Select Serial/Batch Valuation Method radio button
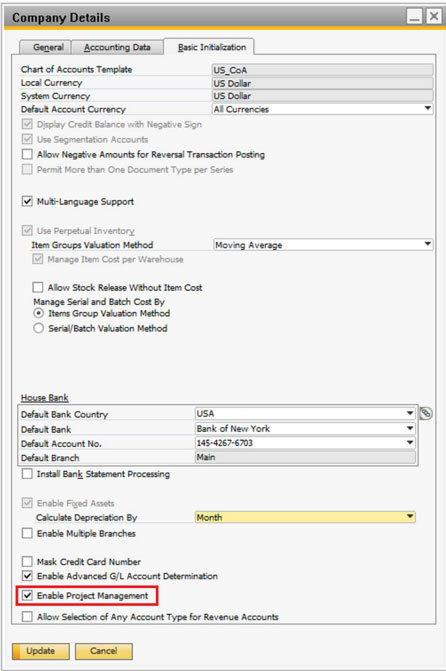 pos(39,328)
